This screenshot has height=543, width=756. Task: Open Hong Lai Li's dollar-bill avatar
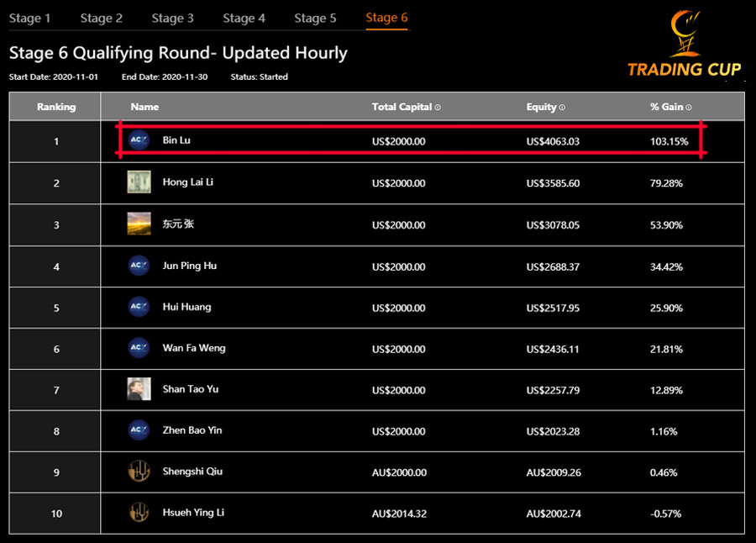click(138, 182)
